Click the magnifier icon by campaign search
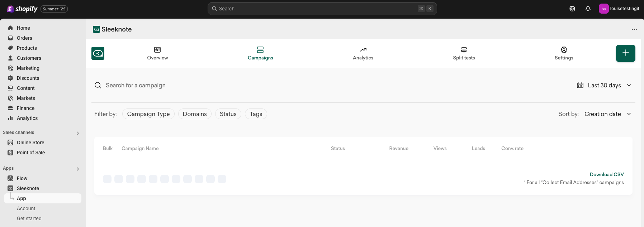Image resolution: width=644 pixels, height=227 pixels. click(98, 85)
